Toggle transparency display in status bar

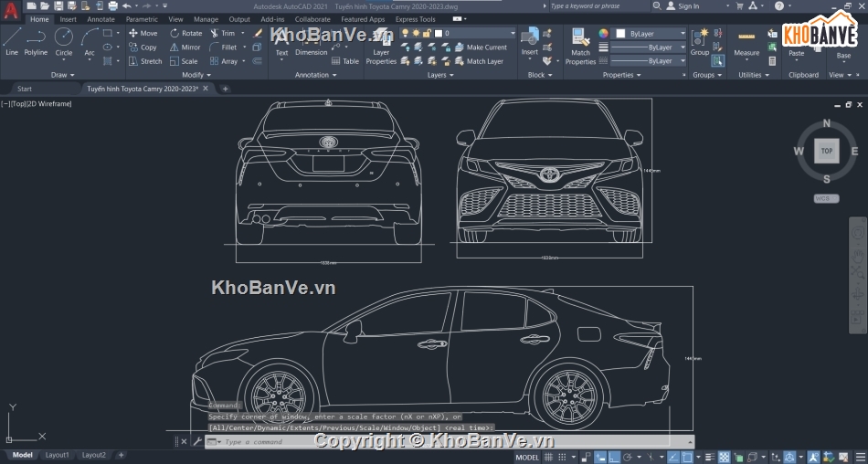[x=724, y=457]
